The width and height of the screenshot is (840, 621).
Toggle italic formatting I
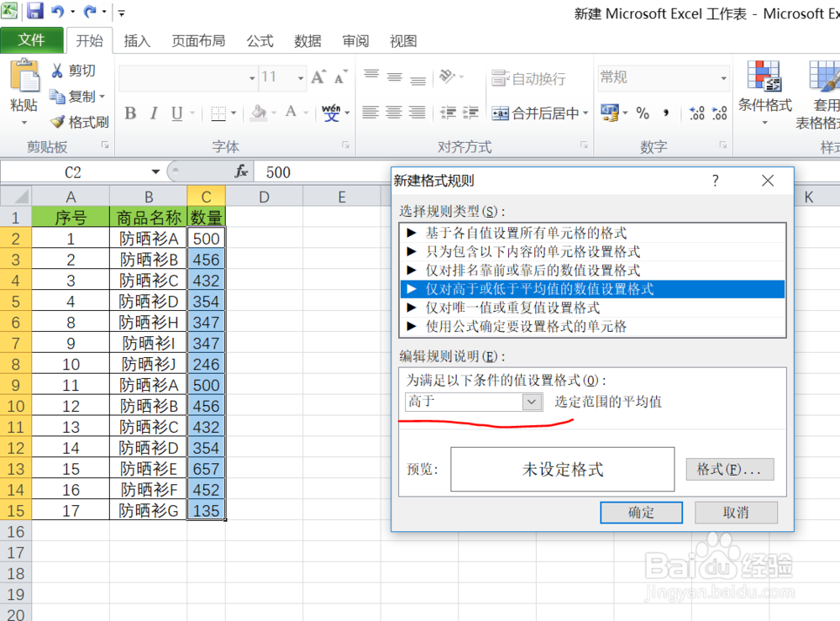pos(154,113)
